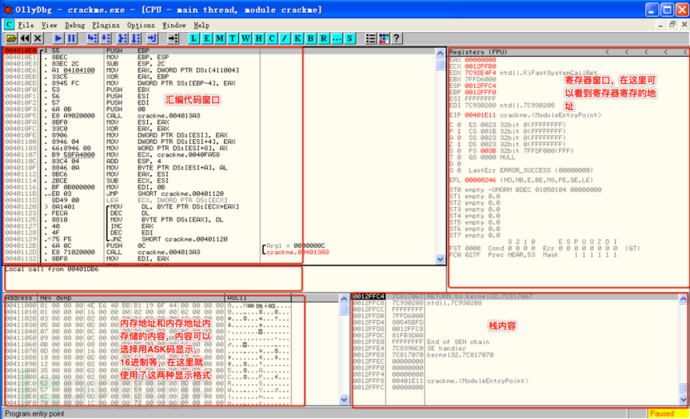Open the Options menu
Image resolution: width=690 pixels, height=419 pixels.
coord(141,25)
